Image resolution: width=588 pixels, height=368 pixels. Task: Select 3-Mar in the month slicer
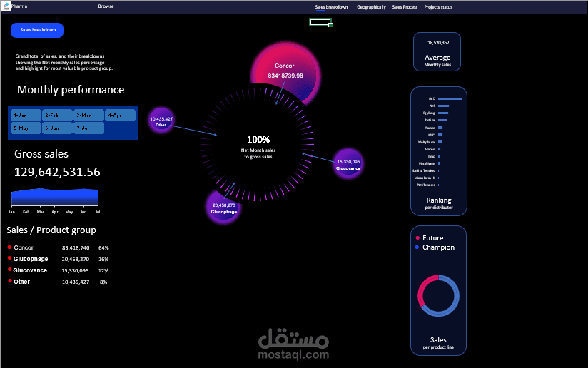(x=89, y=116)
